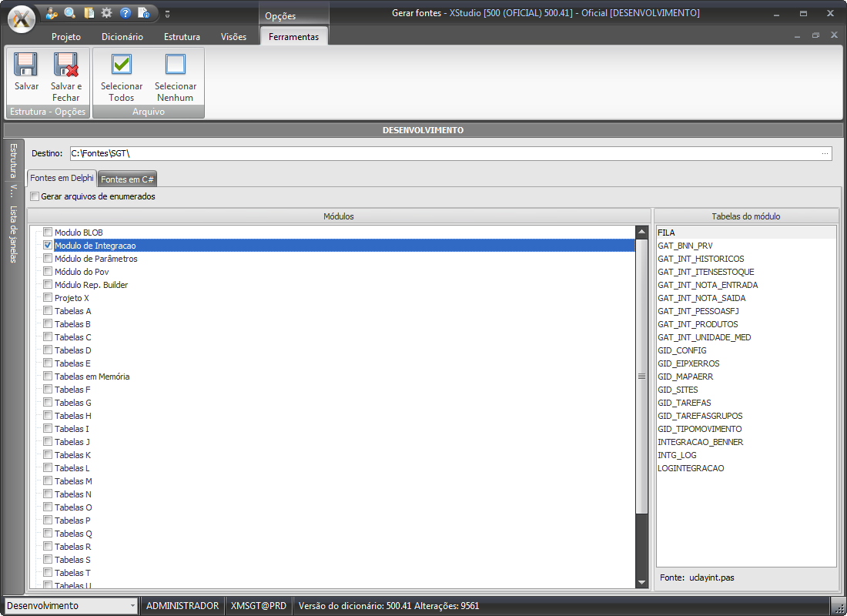This screenshot has width=847, height=616.
Task: Click the Salvar floppy disk icon
Action: [x=26, y=65]
